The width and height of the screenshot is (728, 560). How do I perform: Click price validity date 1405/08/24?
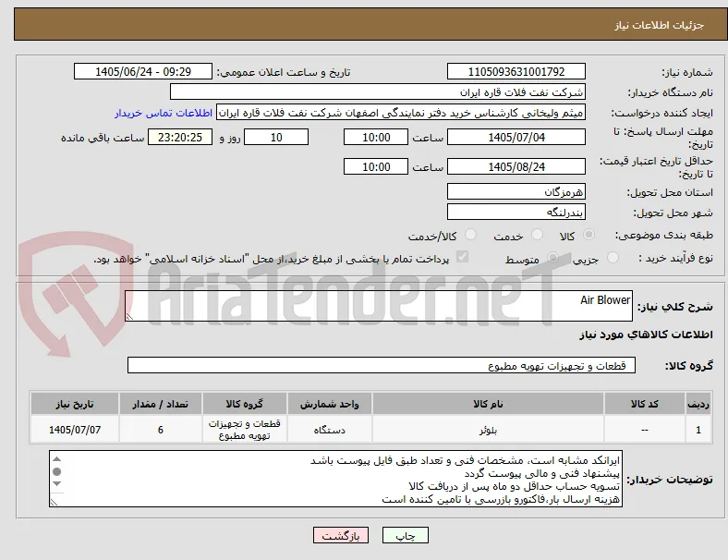[516, 166]
